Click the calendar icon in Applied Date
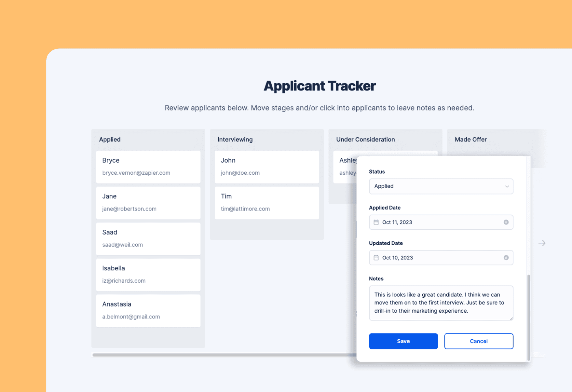The image size is (572, 392). pos(376,222)
